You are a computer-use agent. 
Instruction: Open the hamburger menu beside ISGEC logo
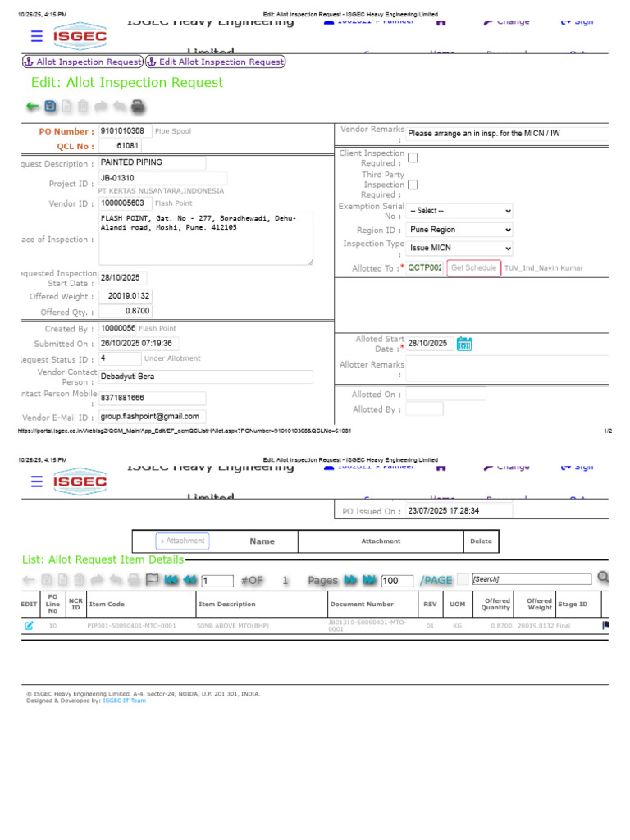(36, 36)
